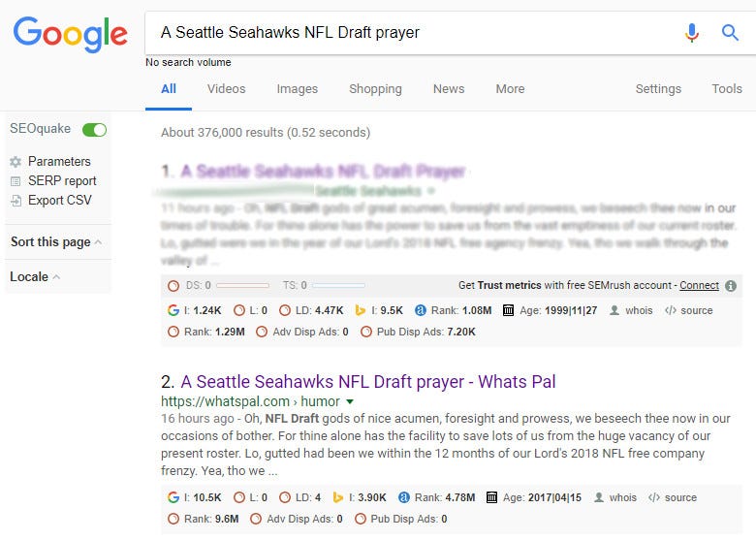
Task: Click Alexa rank icon showing 1.08M
Action: pyautogui.click(x=421, y=310)
